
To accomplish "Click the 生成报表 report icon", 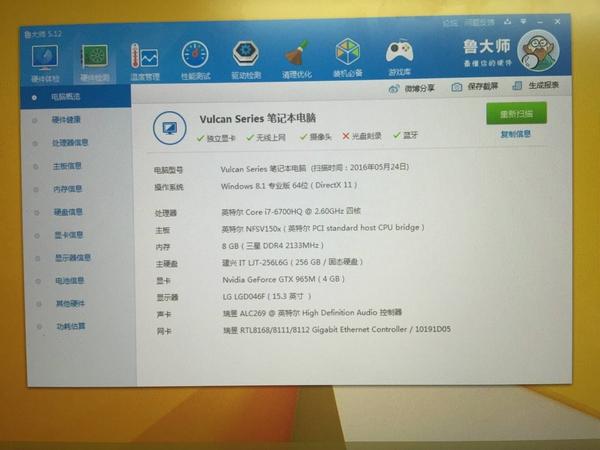I will click(x=517, y=86).
